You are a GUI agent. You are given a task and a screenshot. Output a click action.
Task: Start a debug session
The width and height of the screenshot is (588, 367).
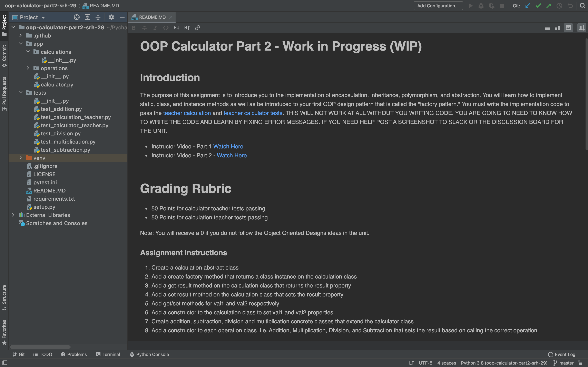tap(481, 5)
